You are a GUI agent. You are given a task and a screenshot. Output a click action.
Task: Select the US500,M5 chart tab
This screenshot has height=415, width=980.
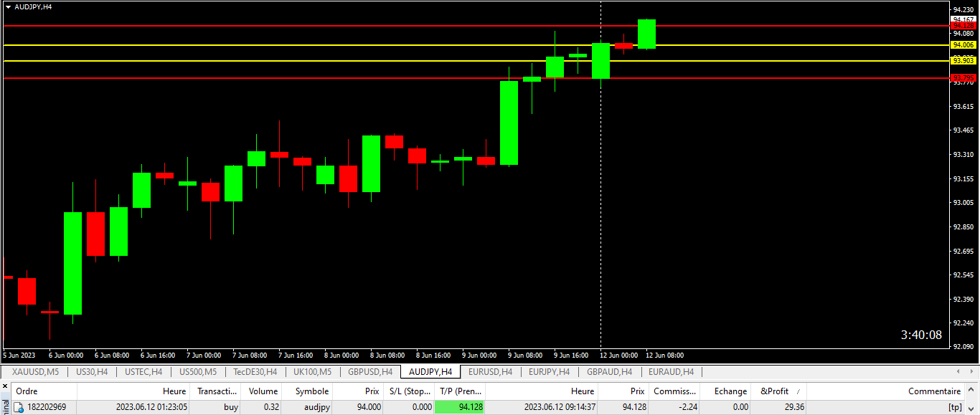click(x=198, y=372)
